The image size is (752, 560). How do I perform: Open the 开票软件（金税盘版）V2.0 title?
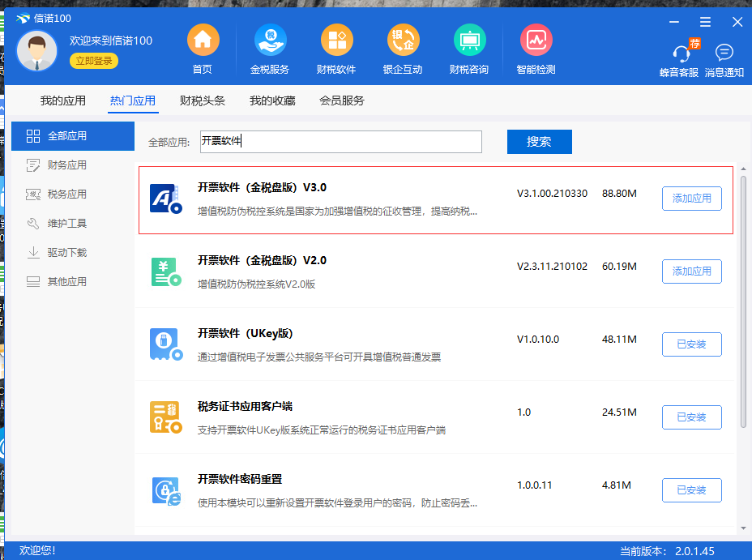tap(262, 260)
